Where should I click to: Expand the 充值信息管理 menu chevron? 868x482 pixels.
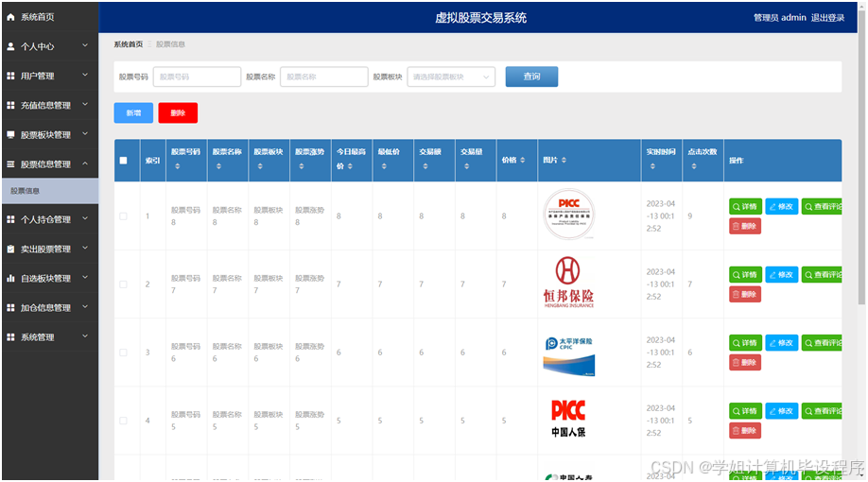tap(85, 104)
